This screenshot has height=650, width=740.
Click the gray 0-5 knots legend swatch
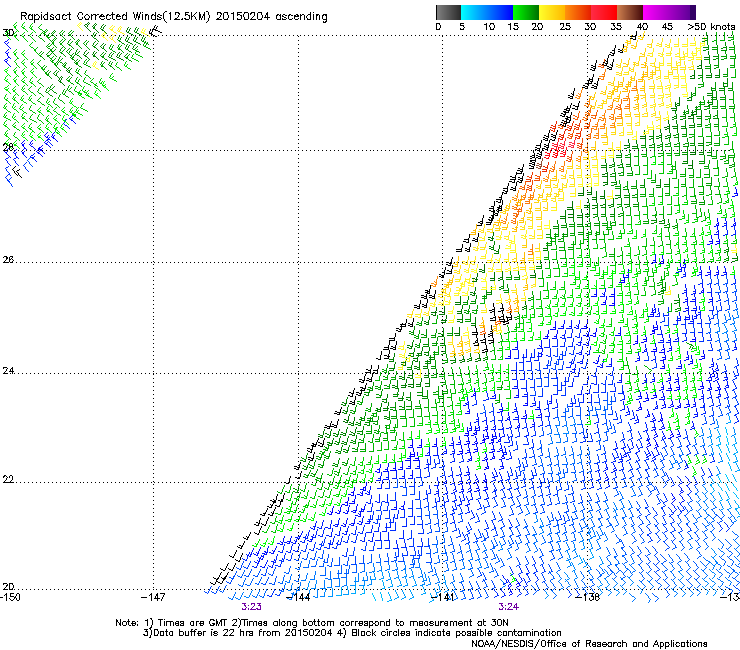point(448,12)
